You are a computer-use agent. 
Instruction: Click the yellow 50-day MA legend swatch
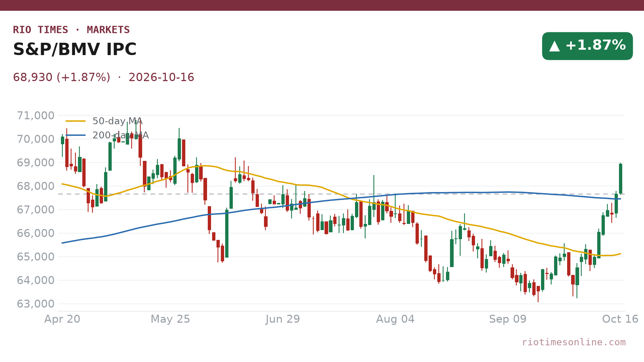pos(76,121)
